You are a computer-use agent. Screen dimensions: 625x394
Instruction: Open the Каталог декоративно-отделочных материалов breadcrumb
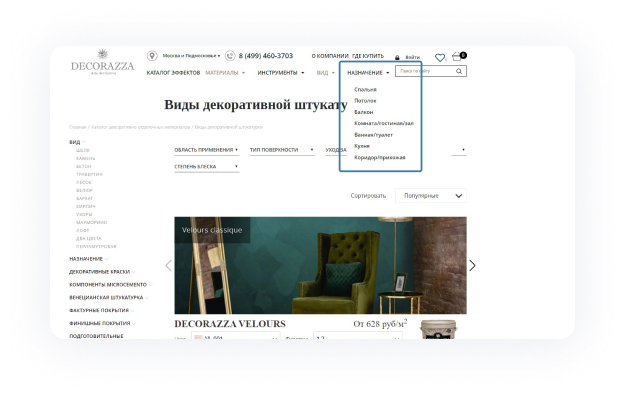[x=141, y=127]
